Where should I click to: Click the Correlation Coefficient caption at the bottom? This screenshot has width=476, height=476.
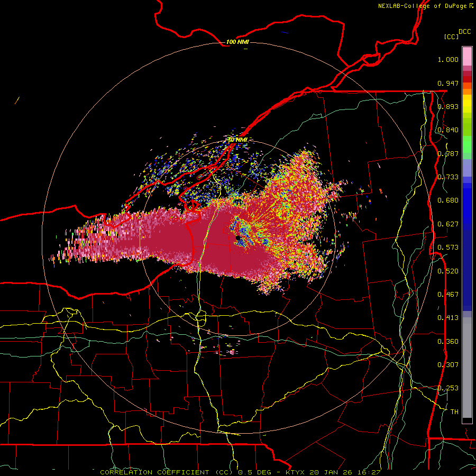240,472
